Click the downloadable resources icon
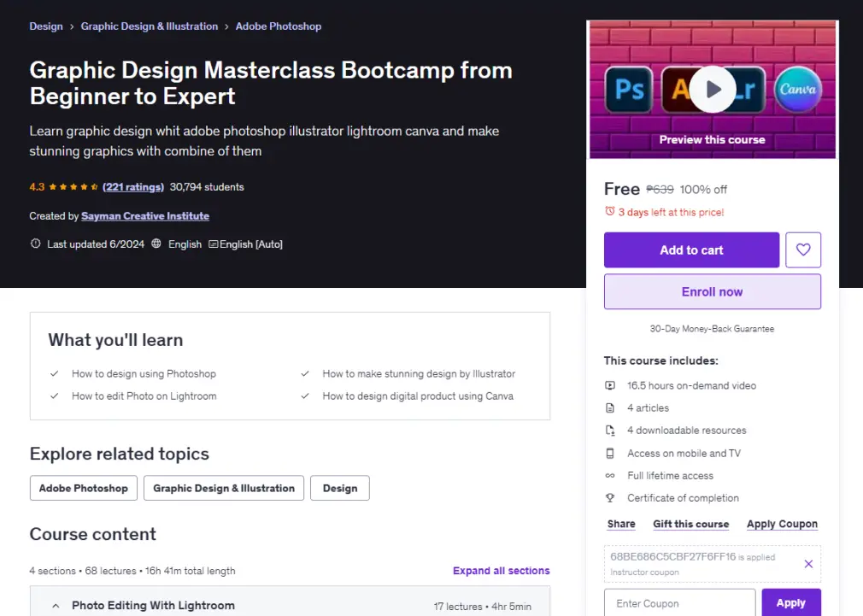The height and width of the screenshot is (616, 863). (610, 431)
